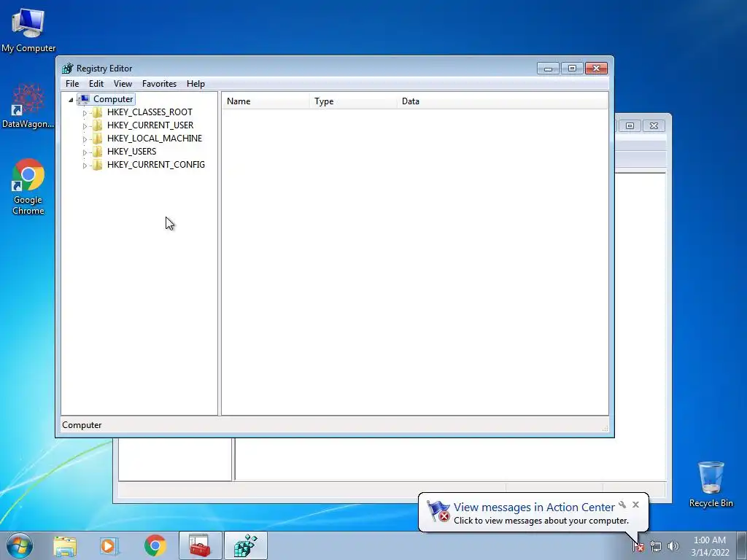Expand the HKEY_CURRENT_CONFIG key
Image resolution: width=747 pixels, height=560 pixels.
(85, 166)
